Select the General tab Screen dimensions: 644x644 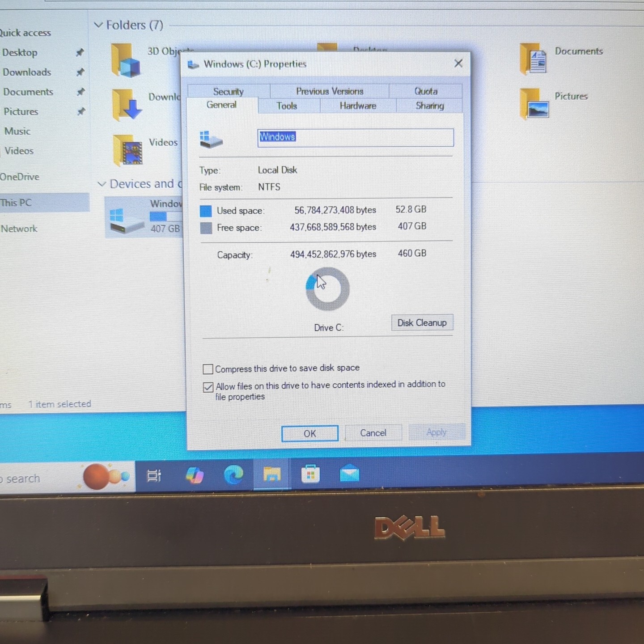(222, 105)
